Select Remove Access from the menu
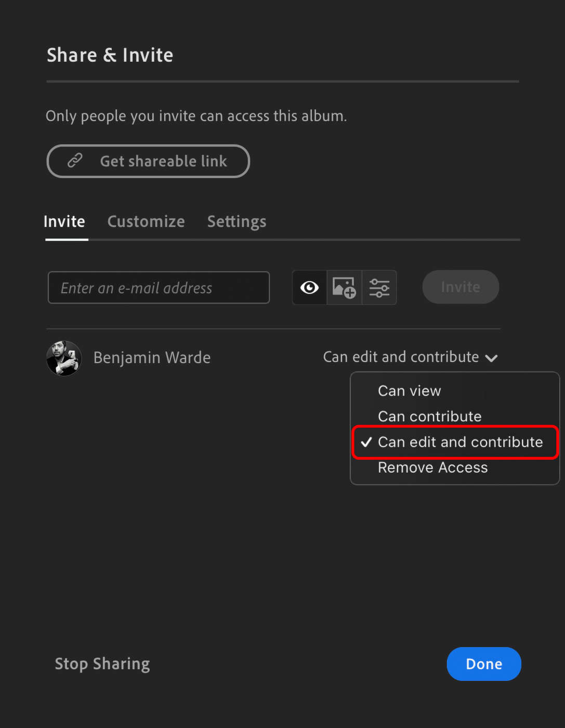Viewport: 565px width, 728px height. click(432, 468)
